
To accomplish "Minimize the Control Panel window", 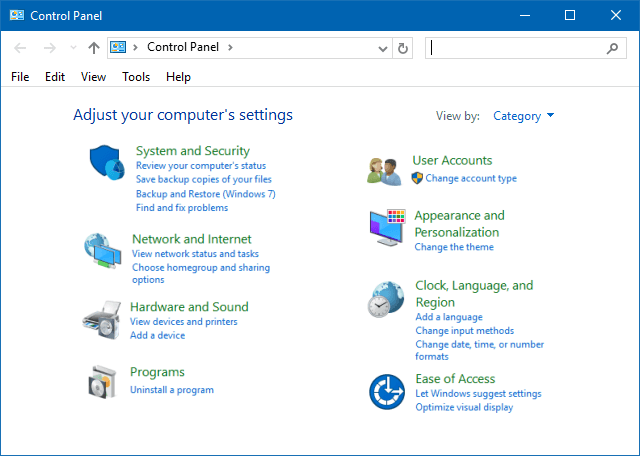I will 525,16.
